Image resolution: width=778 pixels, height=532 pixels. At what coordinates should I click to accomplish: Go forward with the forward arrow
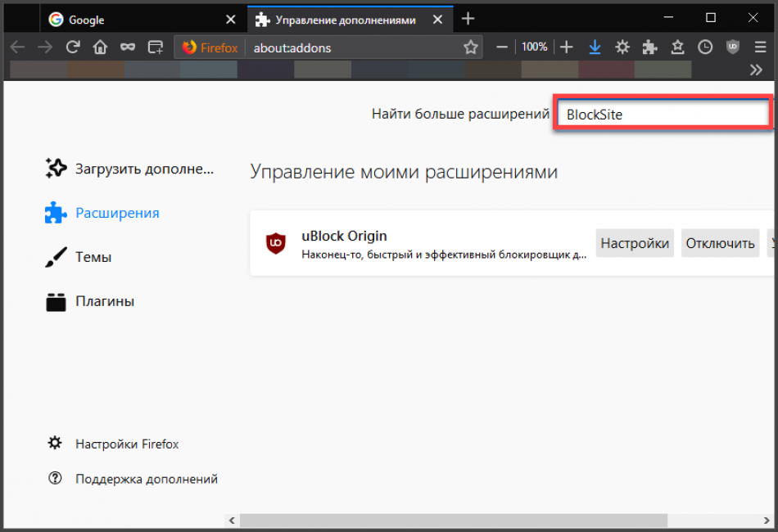click(45, 47)
